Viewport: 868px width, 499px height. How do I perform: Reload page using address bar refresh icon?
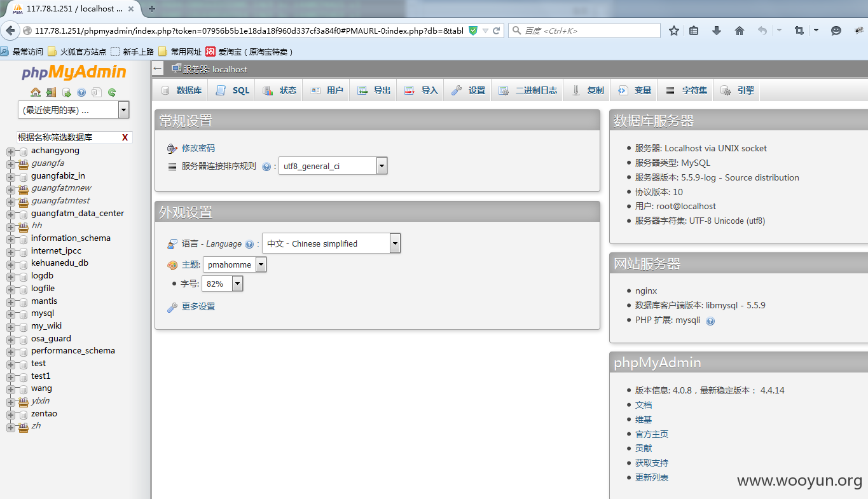[x=497, y=31]
